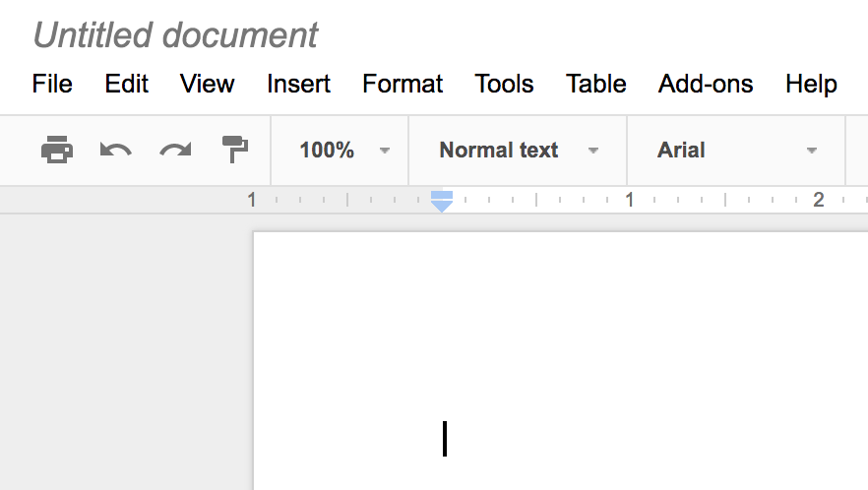Viewport: 868px width, 490px height.
Task: Open the Edit menu
Action: click(127, 85)
